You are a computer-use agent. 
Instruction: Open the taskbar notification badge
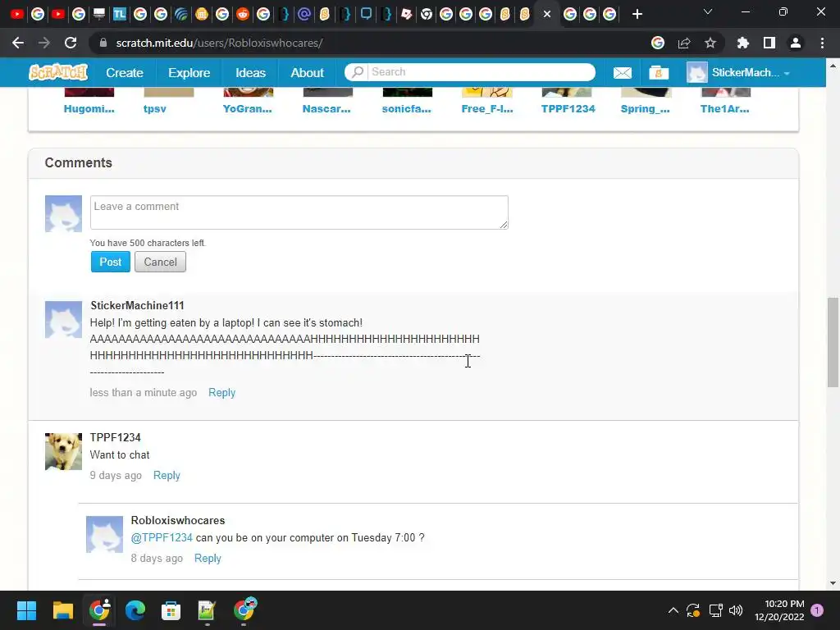point(817,610)
